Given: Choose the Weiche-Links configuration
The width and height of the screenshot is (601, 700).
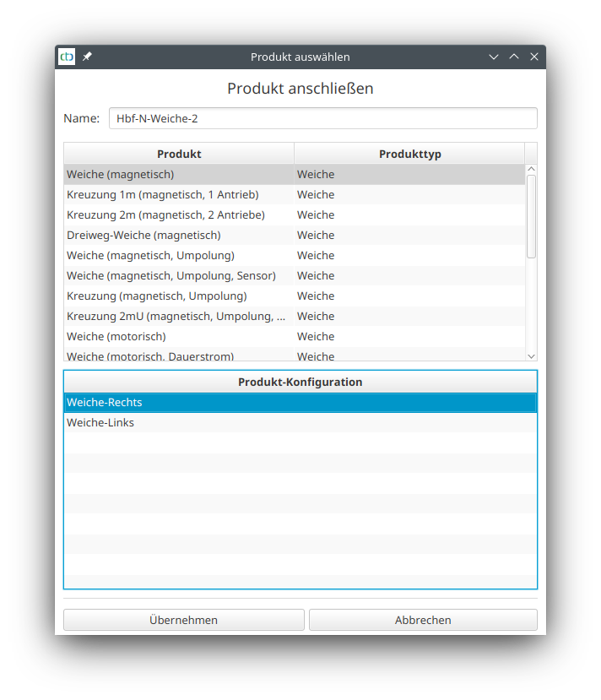Looking at the screenshot, I should (300, 422).
